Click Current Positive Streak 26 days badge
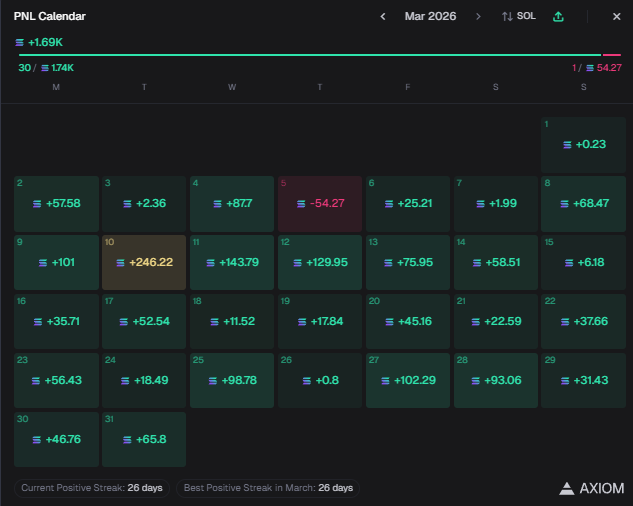The image size is (633, 506). (92, 488)
